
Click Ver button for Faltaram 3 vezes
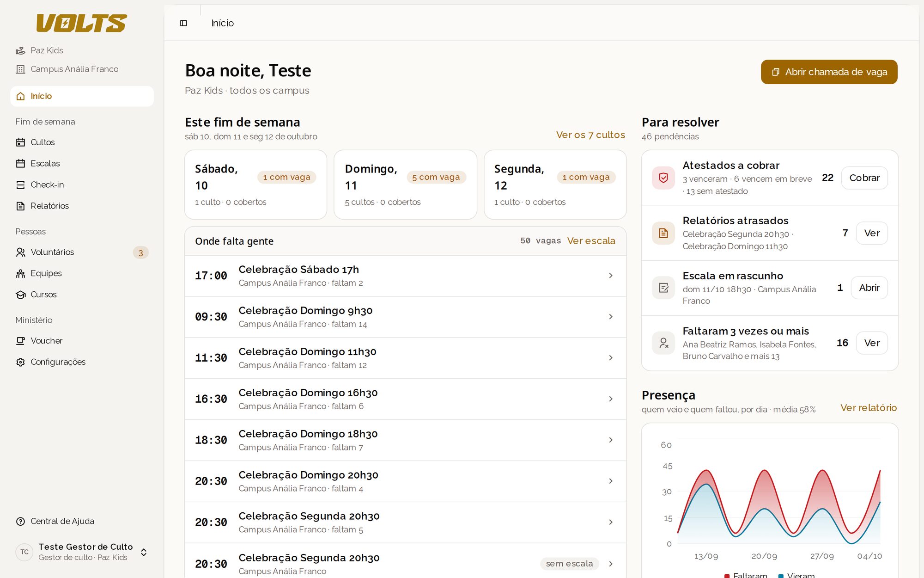point(872,343)
